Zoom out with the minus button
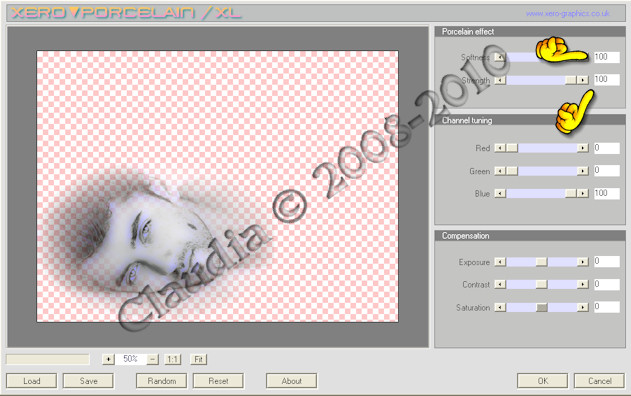Image resolution: width=631 pixels, height=396 pixels. click(x=153, y=359)
